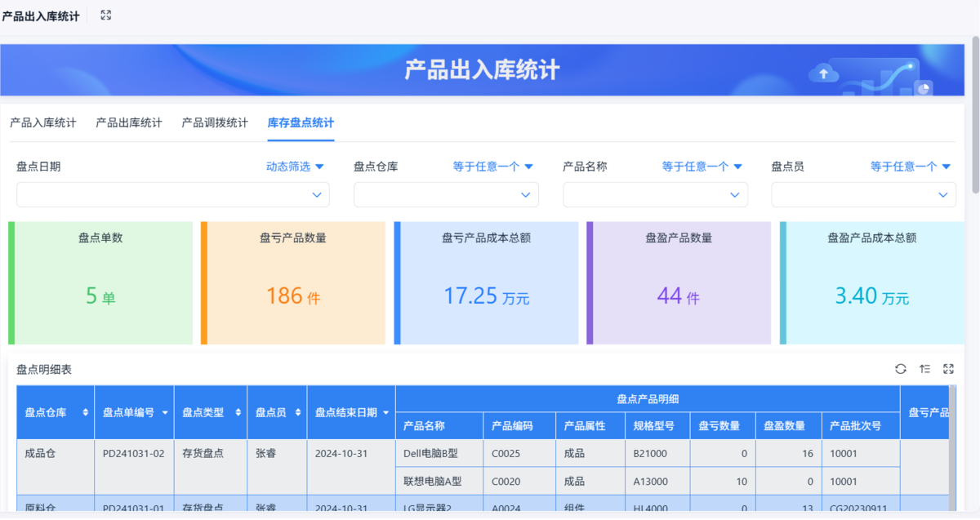Switch to 产品调拨统计 tab

point(215,123)
